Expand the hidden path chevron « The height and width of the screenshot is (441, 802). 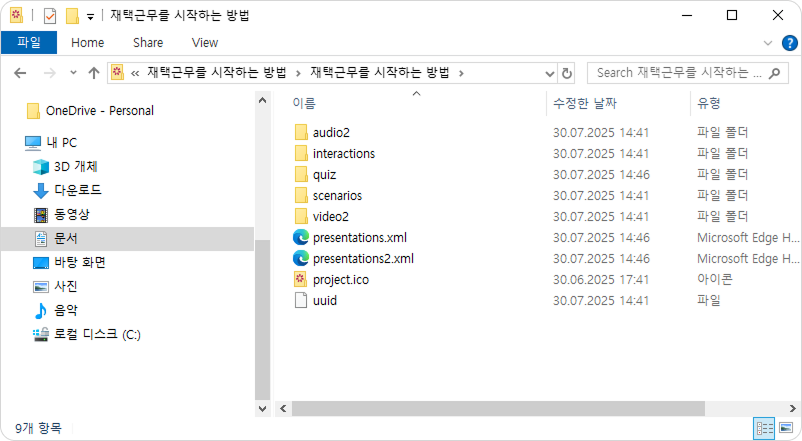click(x=135, y=73)
